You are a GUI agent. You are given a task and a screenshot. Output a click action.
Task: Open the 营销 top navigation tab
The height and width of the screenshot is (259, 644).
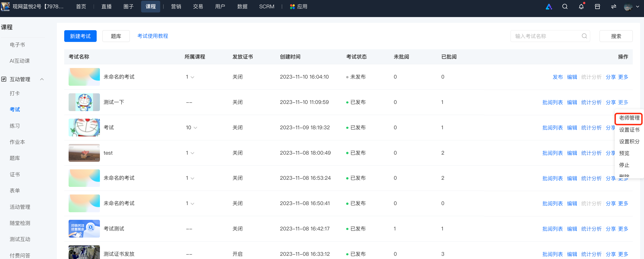click(x=176, y=7)
